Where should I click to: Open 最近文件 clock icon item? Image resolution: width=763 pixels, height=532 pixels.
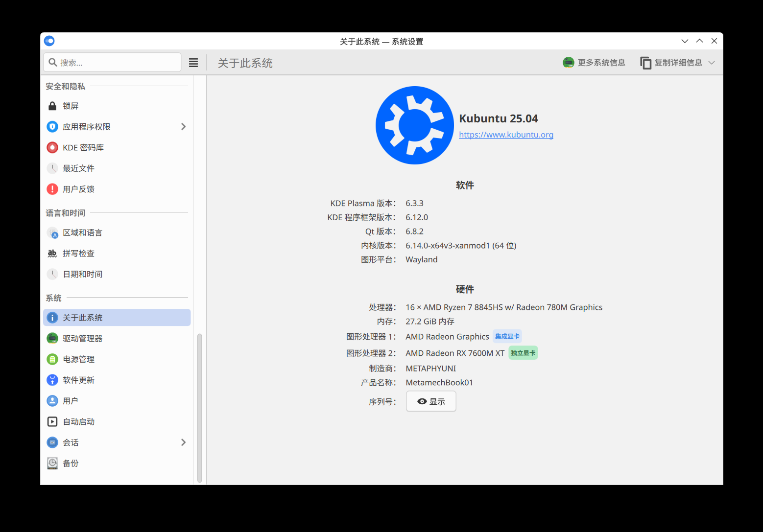coord(52,168)
